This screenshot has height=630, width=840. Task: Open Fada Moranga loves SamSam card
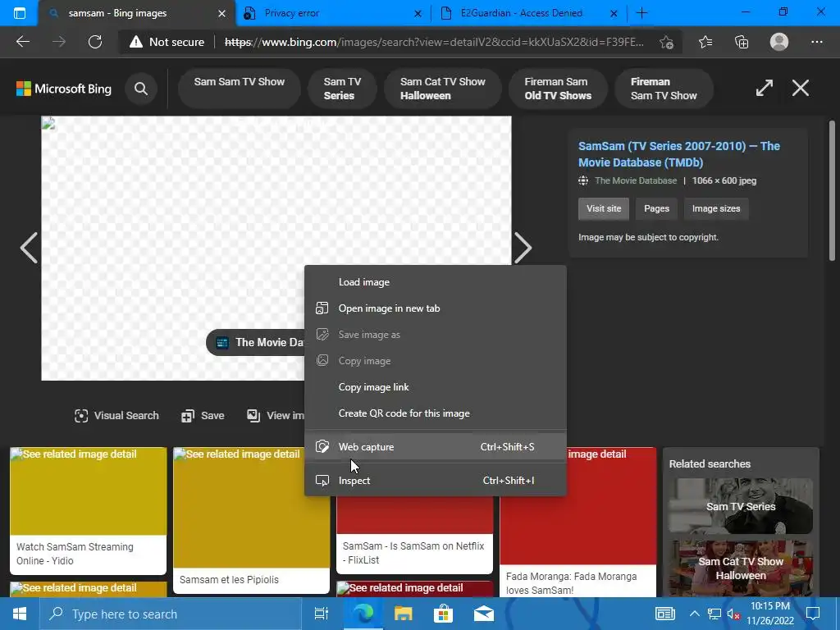pyautogui.click(x=578, y=523)
